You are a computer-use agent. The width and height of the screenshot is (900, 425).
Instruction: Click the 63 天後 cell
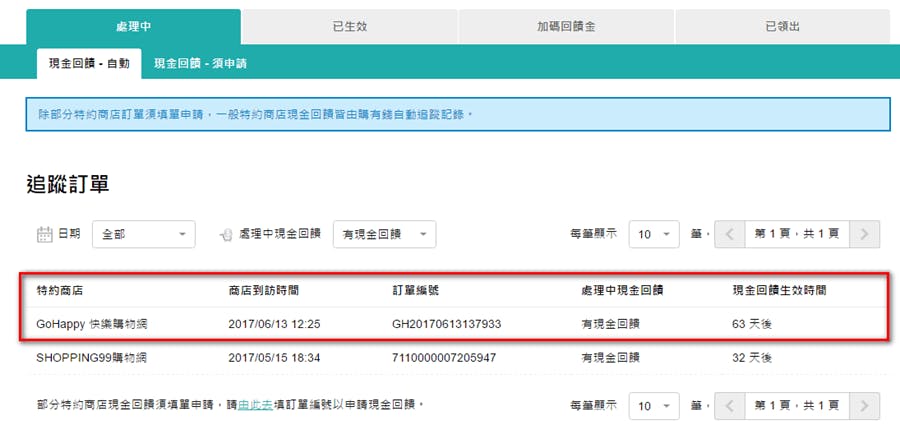pos(752,324)
